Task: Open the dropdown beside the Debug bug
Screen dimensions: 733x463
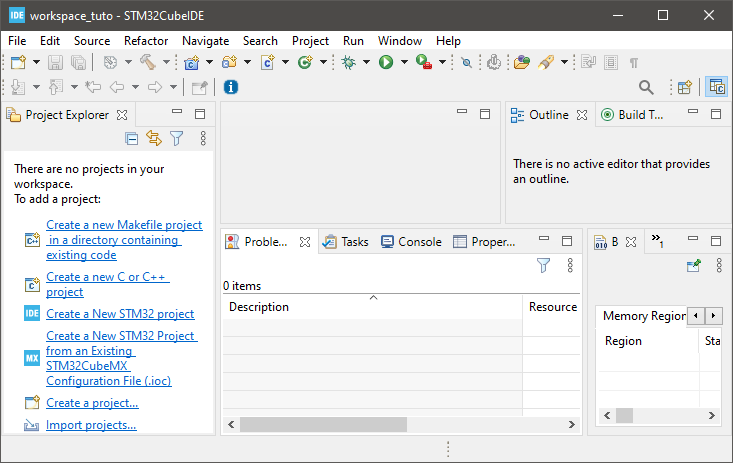Action: pyautogui.click(x=366, y=62)
